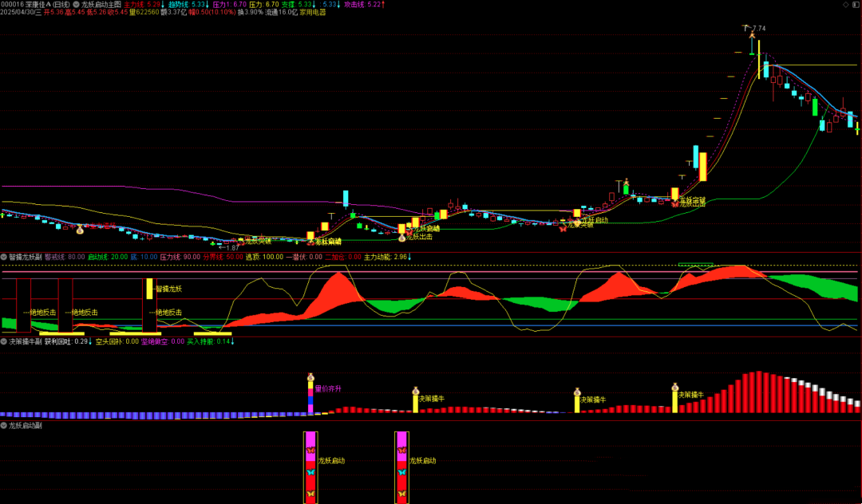Click the money bag icon on the far-left candlesticks
The height and width of the screenshot is (504, 862).
click(x=80, y=230)
